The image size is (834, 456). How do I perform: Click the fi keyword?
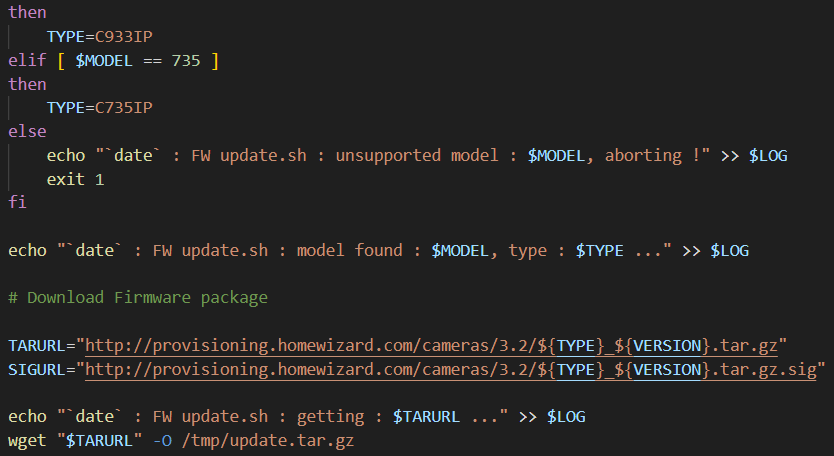[x=17, y=202]
